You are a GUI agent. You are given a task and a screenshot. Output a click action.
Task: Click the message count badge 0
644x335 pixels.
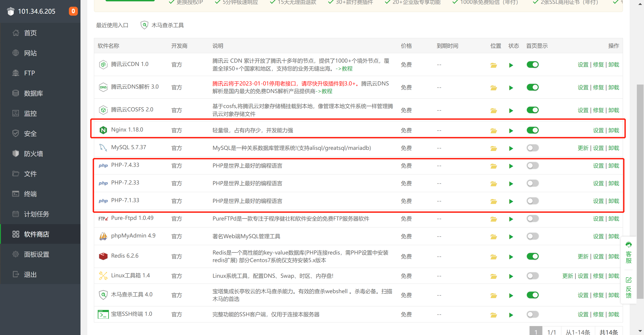(73, 11)
